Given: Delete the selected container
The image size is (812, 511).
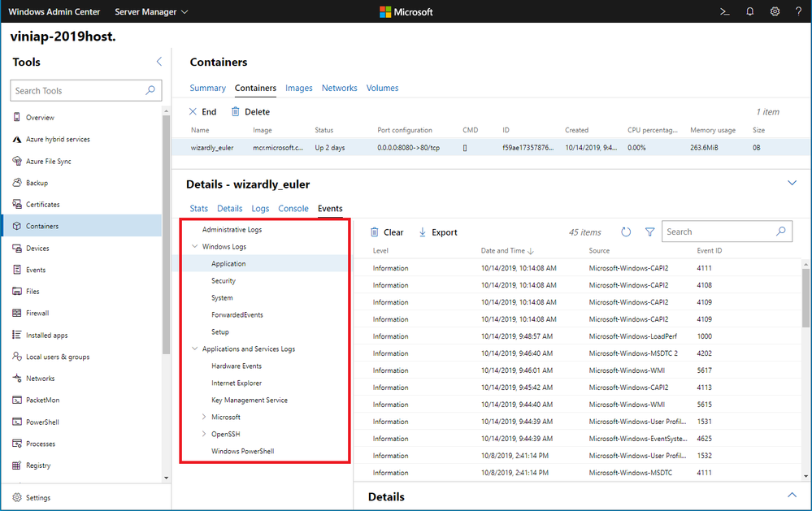Looking at the screenshot, I should (x=250, y=112).
